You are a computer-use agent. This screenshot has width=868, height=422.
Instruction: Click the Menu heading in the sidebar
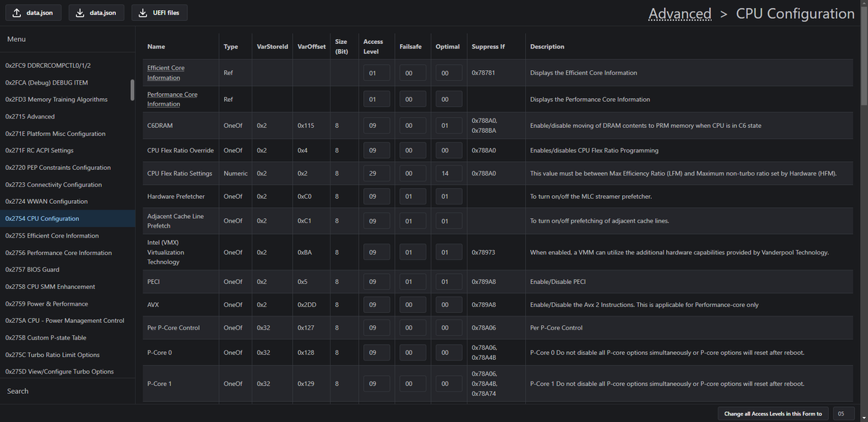[16, 39]
